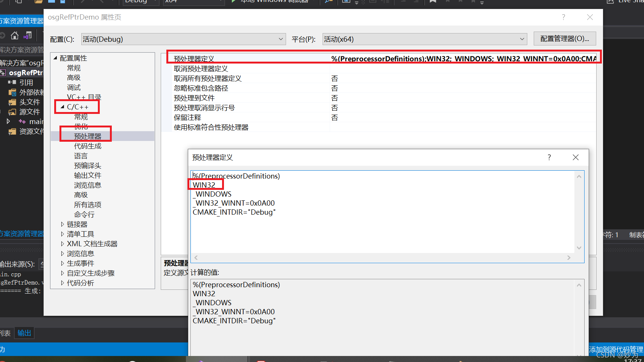The image size is (644, 362).
Task: Click editor vertical scrollbar up arrow
Action: point(579,176)
